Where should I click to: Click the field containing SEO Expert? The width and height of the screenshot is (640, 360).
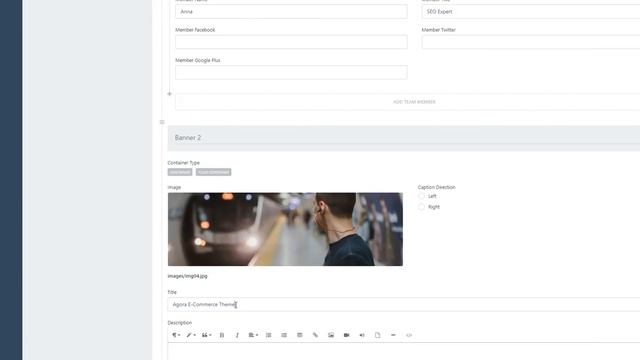click(x=531, y=11)
